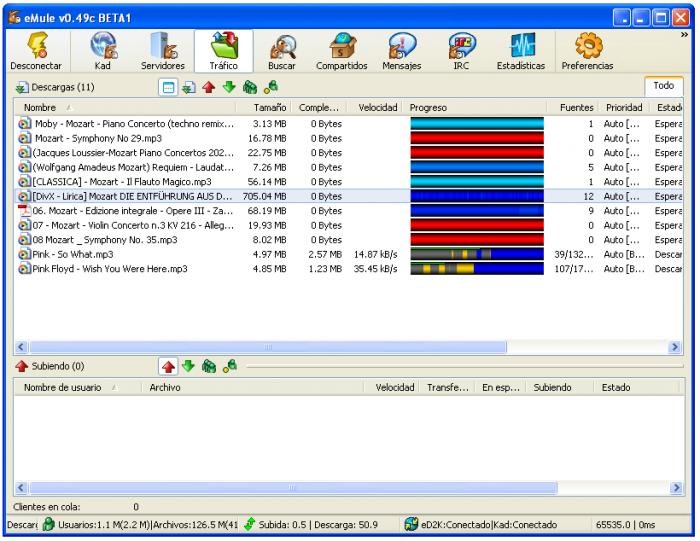Sort downloads by the Tamaño column
The image size is (700, 541).
271,107
